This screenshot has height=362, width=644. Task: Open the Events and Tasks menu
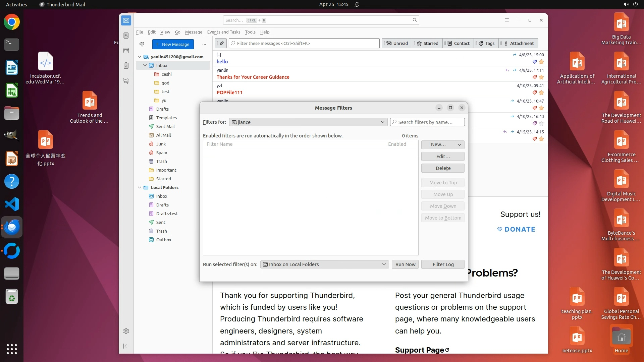coord(223,32)
